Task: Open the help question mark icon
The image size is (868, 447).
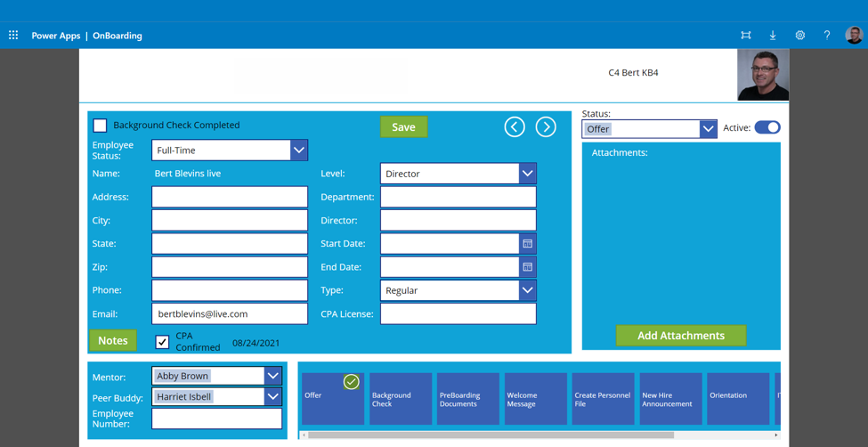Action: point(826,36)
